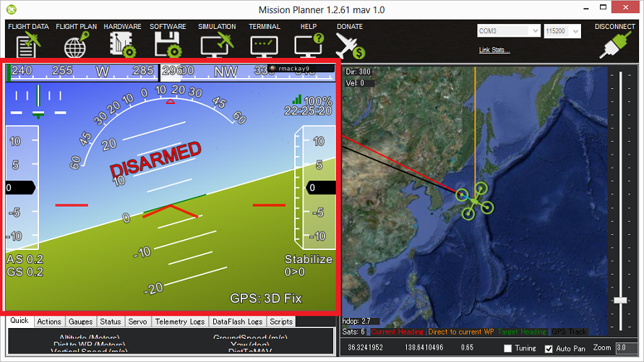Toggle the Tuning checkbox
The height and width of the screenshot is (362, 644).
point(507,348)
